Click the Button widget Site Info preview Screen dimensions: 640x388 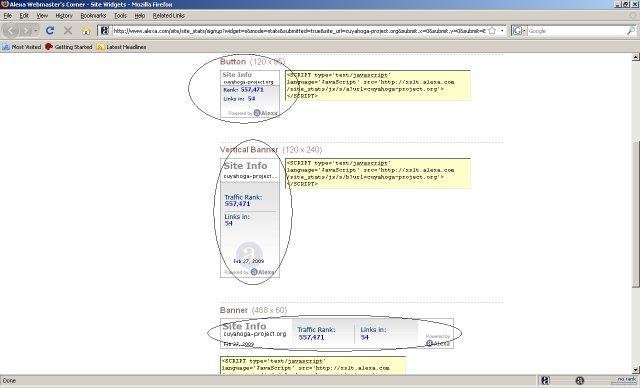(x=250, y=93)
